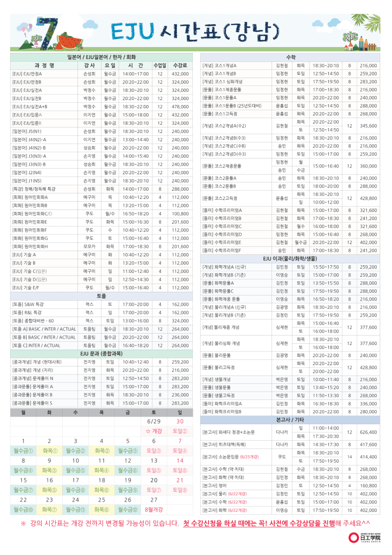Click the "100,800" tuition cell

[x=180, y=214]
